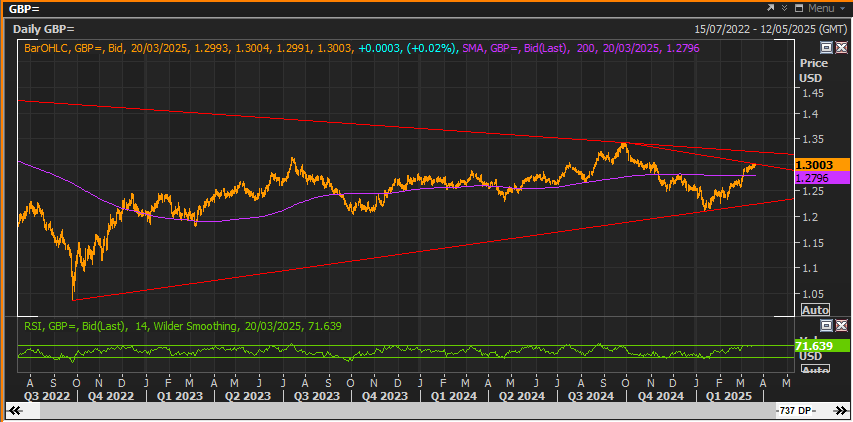Click the purple 1.2796 SMA value tag
This screenshot has height=422, width=853.
pos(821,177)
